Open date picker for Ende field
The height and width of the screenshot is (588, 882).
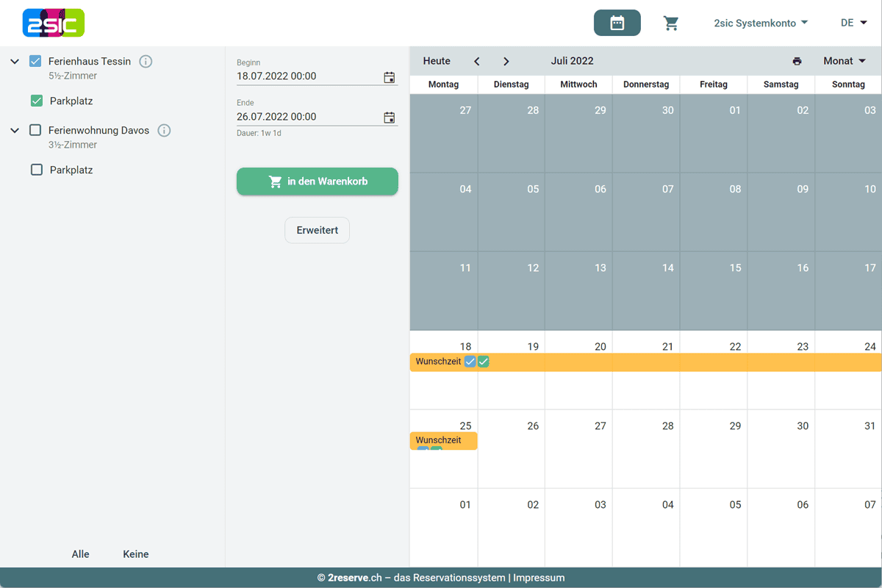pos(389,117)
